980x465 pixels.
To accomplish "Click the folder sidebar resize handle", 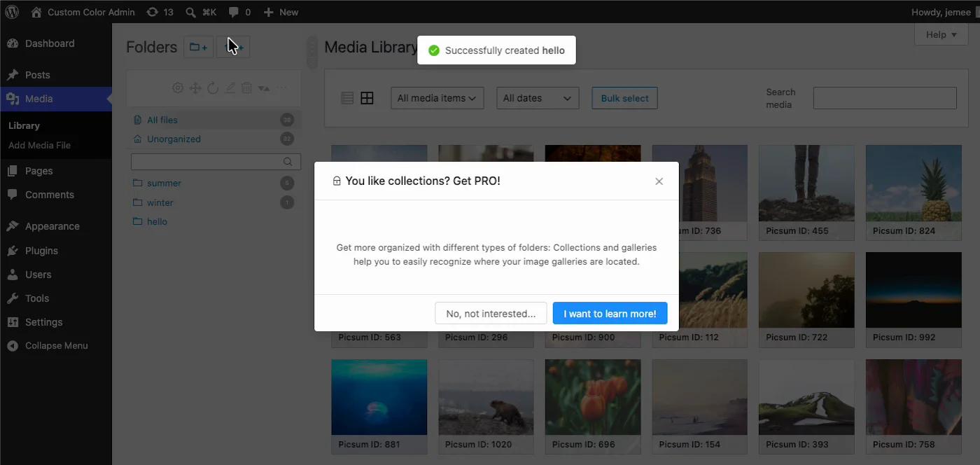I will (x=312, y=53).
